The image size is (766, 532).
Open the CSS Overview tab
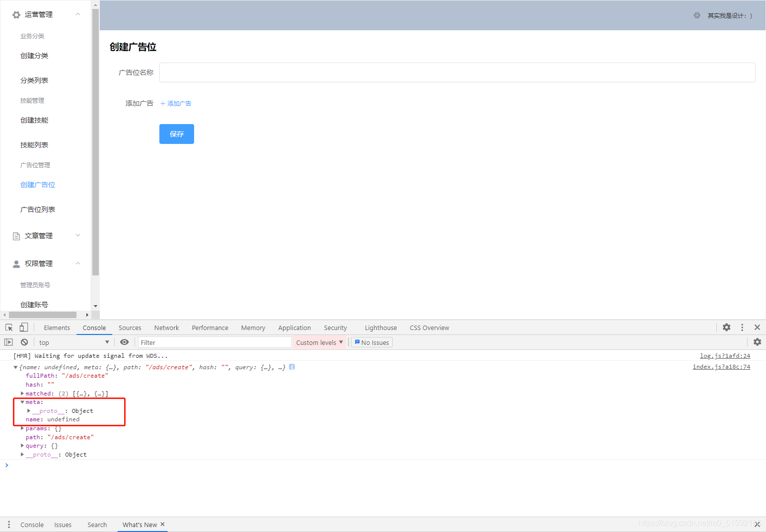point(429,328)
